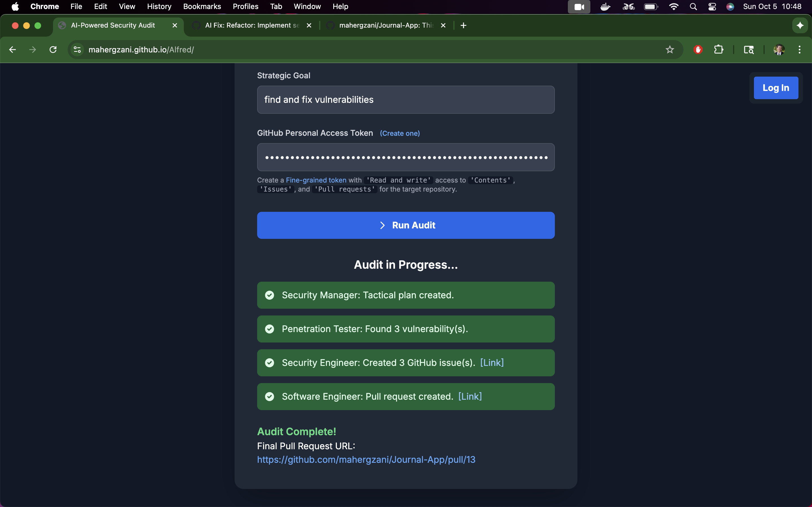Switch to the AI Fix: Refactor tab
The height and width of the screenshot is (507, 812).
pos(252,25)
